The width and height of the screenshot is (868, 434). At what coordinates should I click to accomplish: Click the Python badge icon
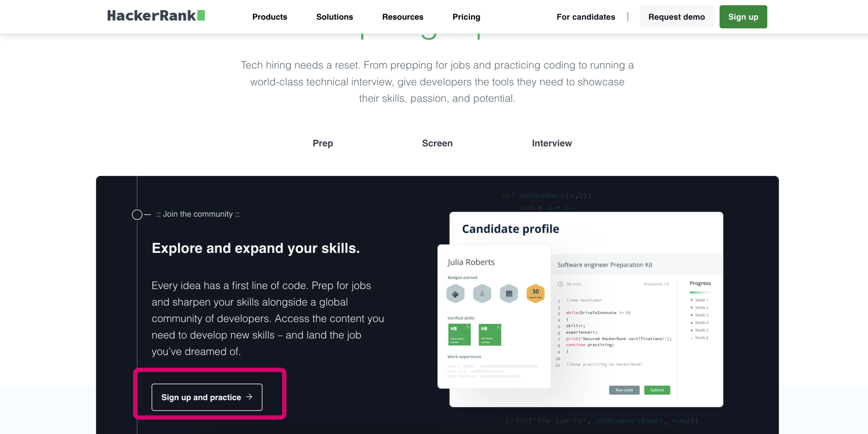click(x=455, y=293)
